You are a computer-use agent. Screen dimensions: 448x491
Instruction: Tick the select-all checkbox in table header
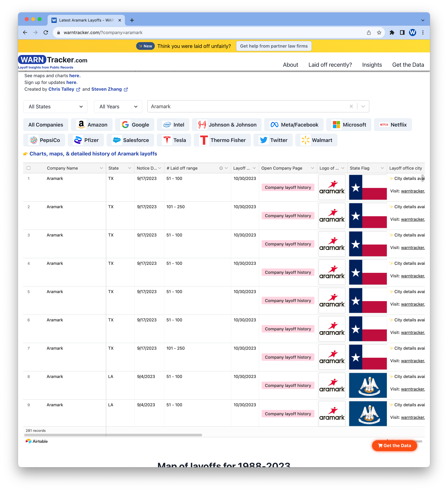click(28, 168)
